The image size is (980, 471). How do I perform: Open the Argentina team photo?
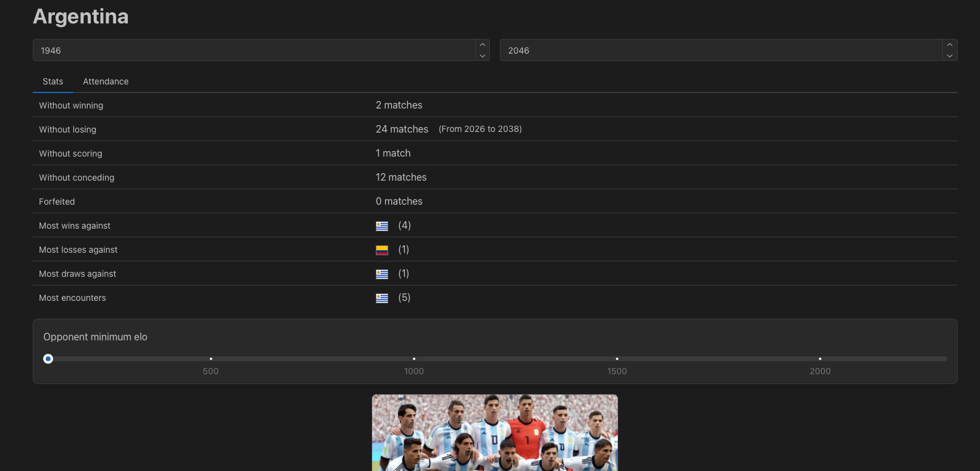click(495, 433)
